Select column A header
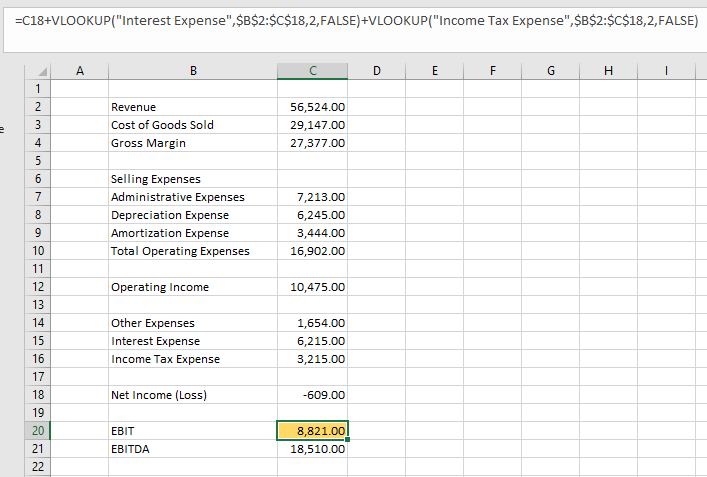This screenshot has width=707, height=477. [80, 71]
